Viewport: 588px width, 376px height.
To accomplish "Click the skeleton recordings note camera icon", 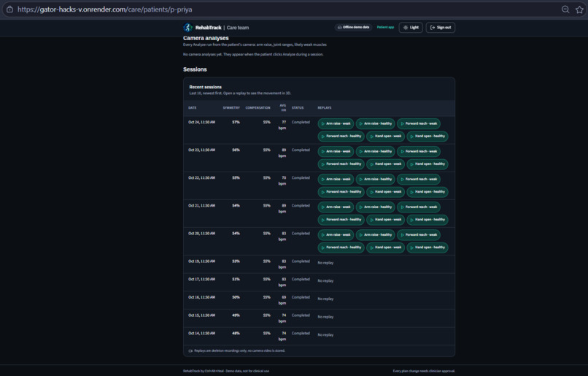I will coord(190,351).
